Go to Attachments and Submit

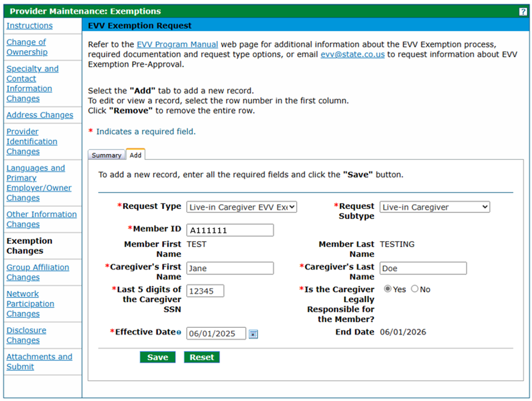pos(39,362)
